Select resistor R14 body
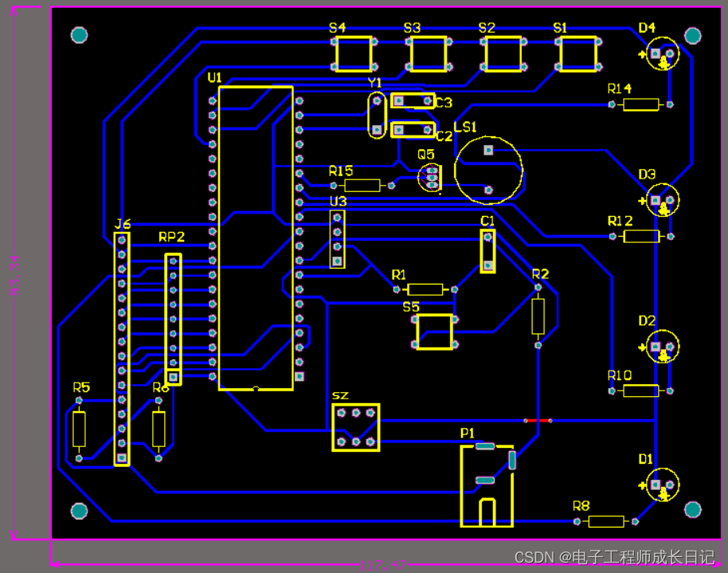The width and height of the screenshot is (728, 573). click(x=640, y=104)
